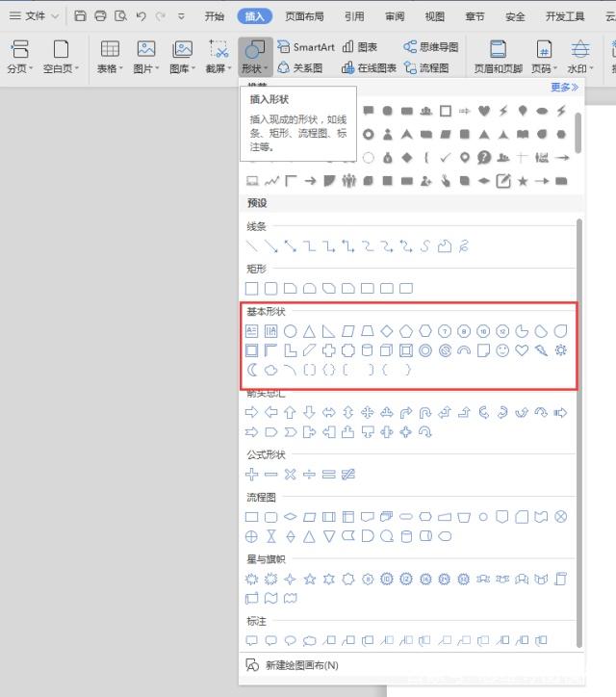
Task: Click the 图表 chart button
Action: pos(360,46)
